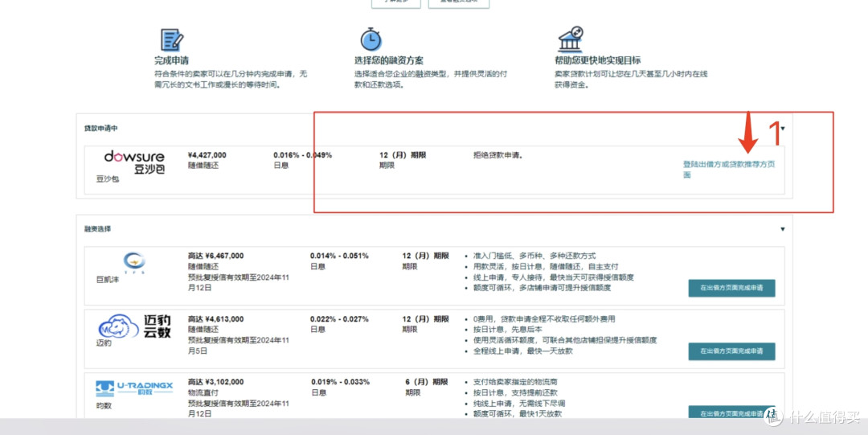Click the 高达 ¥6,467,000 amount
The width and height of the screenshot is (868, 435).
pyautogui.click(x=216, y=256)
